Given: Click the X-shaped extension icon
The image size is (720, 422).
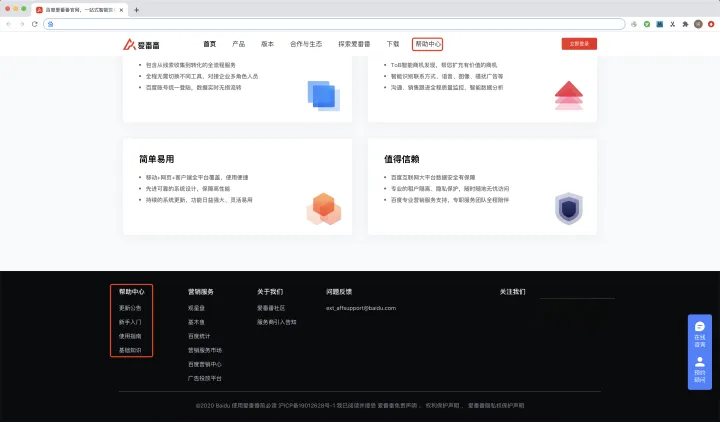Looking at the screenshot, I should [x=672, y=24].
